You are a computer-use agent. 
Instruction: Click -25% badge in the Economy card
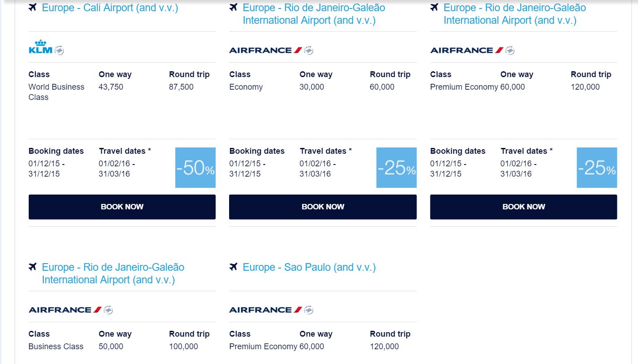(x=396, y=168)
